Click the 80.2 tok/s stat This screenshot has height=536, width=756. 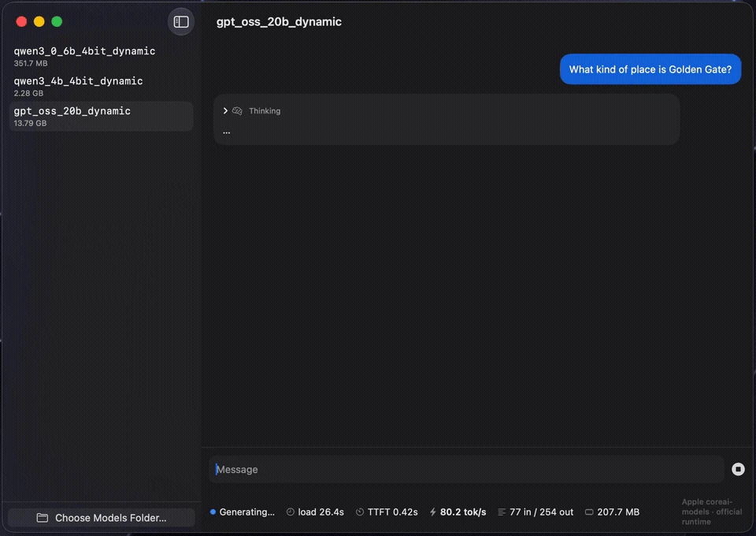(463, 512)
